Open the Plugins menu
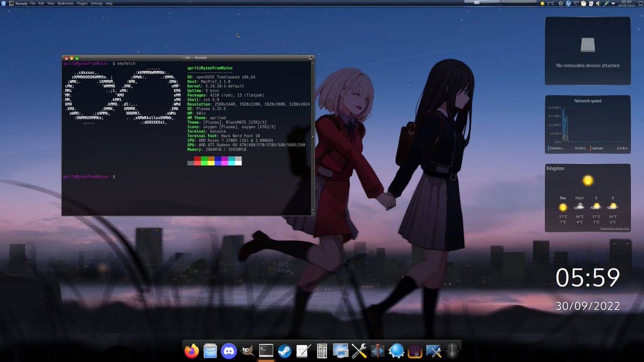 tap(82, 3)
